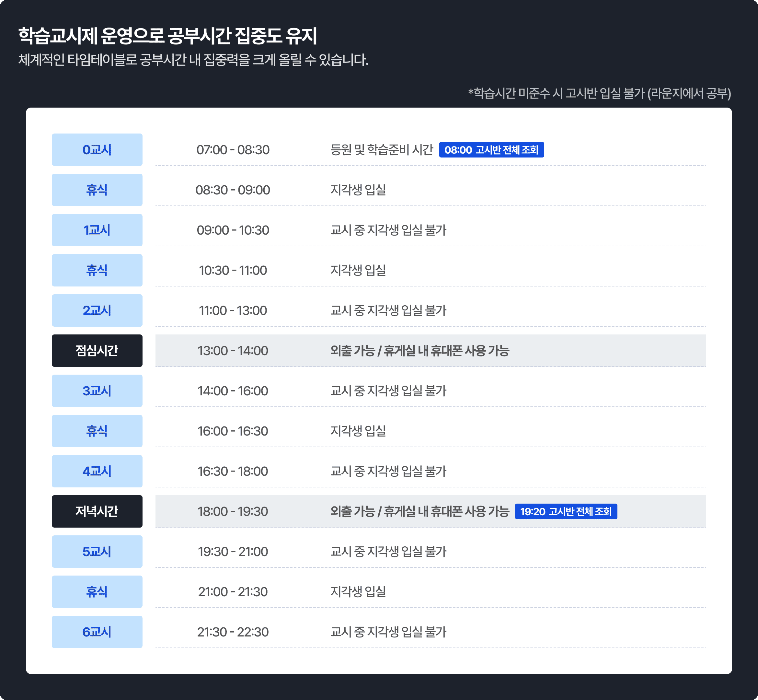Click the 19:20 고시반 전체 조회 badge
Screen dimensions: 758x700
point(566,511)
